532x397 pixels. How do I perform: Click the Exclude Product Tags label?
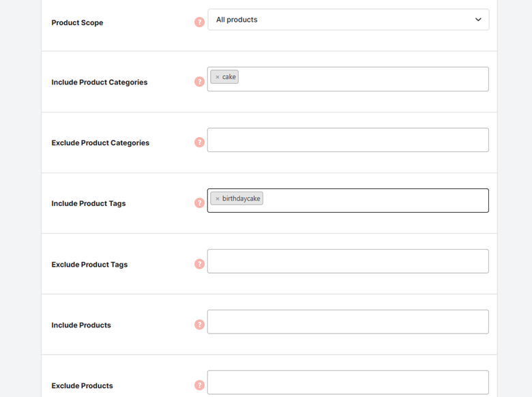tap(89, 265)
